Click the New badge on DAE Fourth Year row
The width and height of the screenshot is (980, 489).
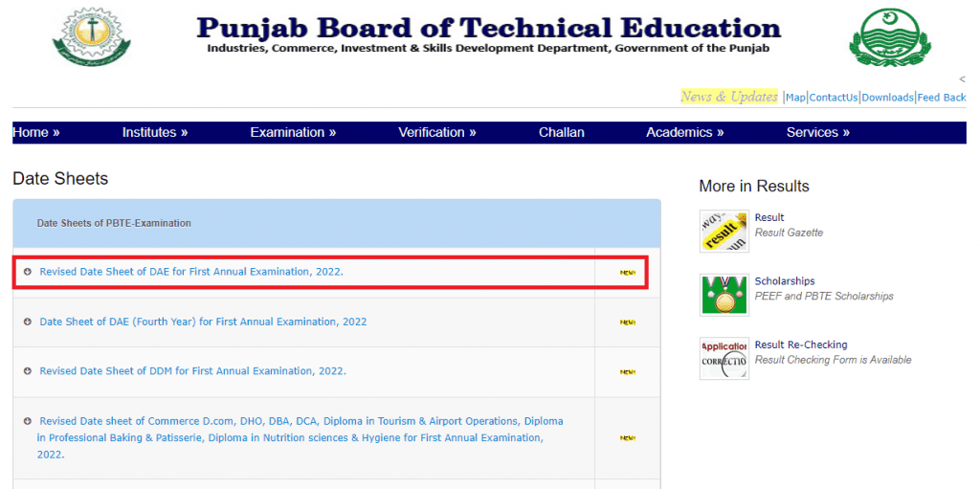627,322
